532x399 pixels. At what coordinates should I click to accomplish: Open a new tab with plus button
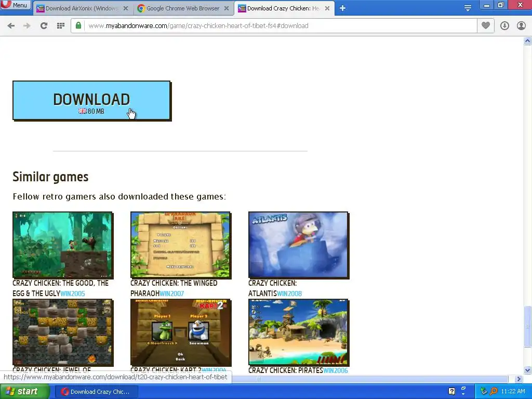(343, 8)
